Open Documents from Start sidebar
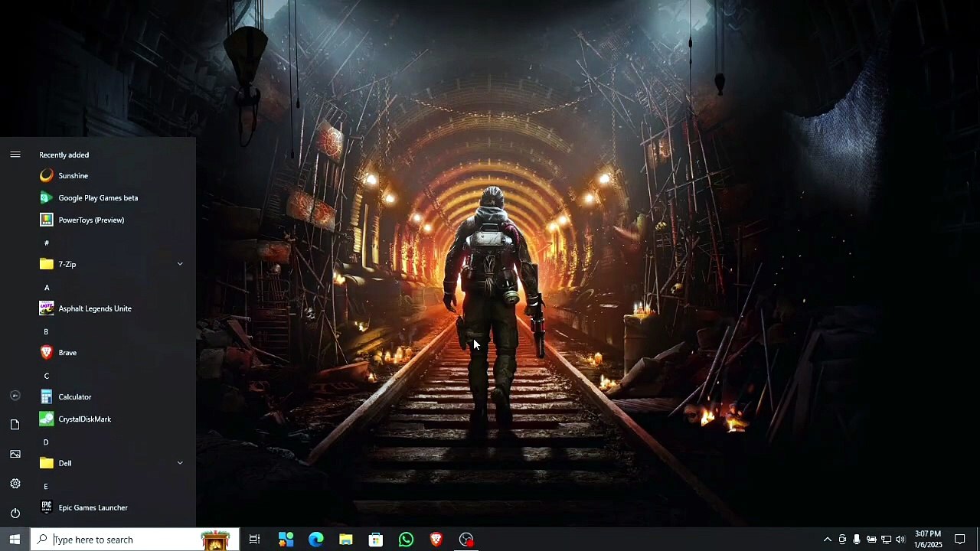The width and height of the screenshot is (980, 551). [x=15, y=425]
